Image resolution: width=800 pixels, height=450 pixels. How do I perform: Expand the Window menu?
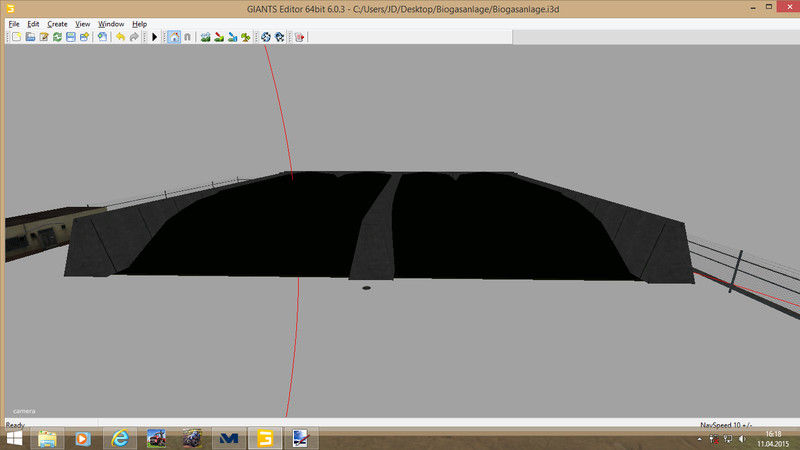coord(111,23)
